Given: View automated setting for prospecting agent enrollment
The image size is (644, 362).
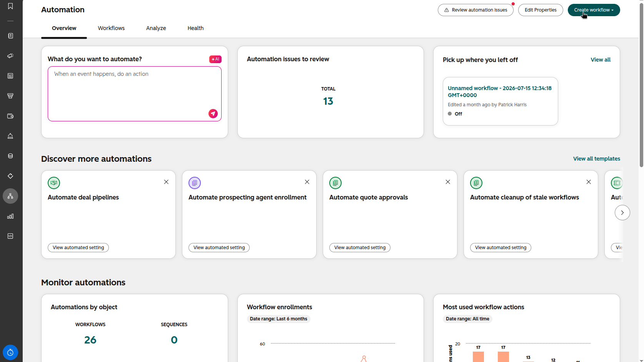Looking at the screenshot, I should click(219, 248).
